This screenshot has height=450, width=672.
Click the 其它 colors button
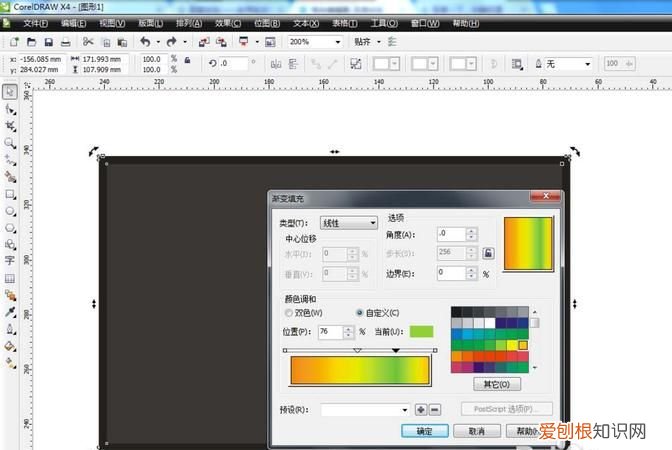coord(496,383)
